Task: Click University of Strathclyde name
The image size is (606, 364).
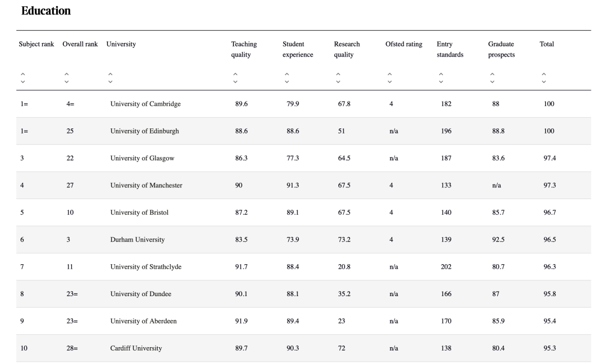Action: [145, 267]
